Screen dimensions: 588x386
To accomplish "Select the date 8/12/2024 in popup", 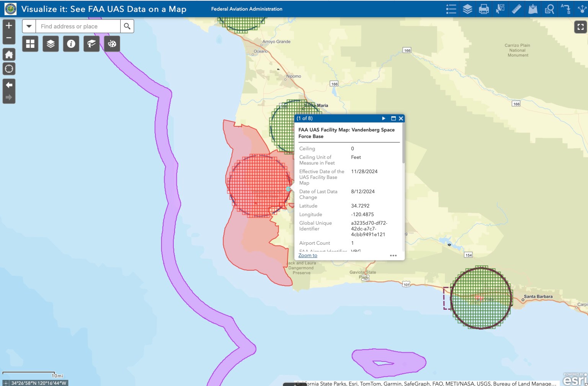I will [x=363, y=191].
